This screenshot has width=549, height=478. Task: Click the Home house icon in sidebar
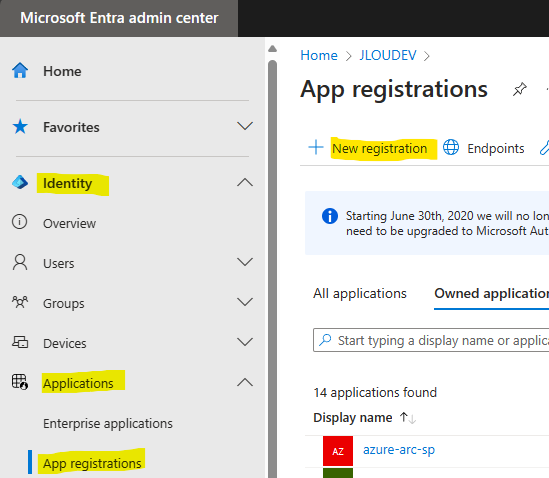20,70
